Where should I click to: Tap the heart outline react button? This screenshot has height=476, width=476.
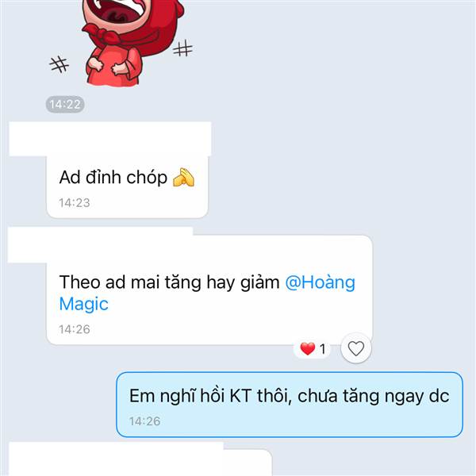[355, 348]
